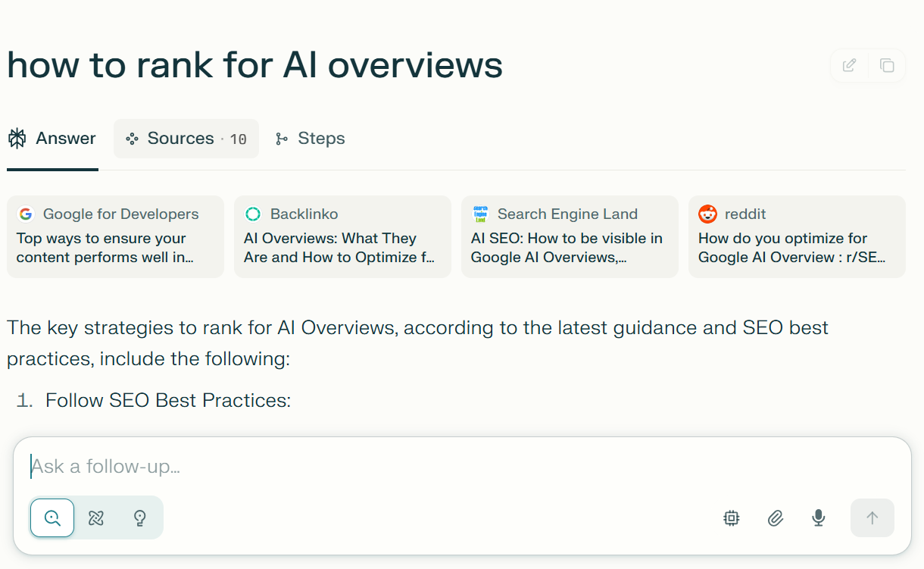Open the Google for Developers source card
Screen dimensions: 924x569
pyautogui.click(x=115, y=237)
